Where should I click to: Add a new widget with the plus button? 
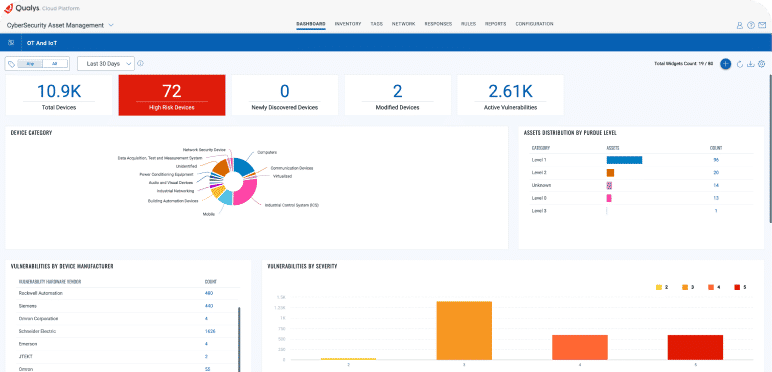click(725, 64)
